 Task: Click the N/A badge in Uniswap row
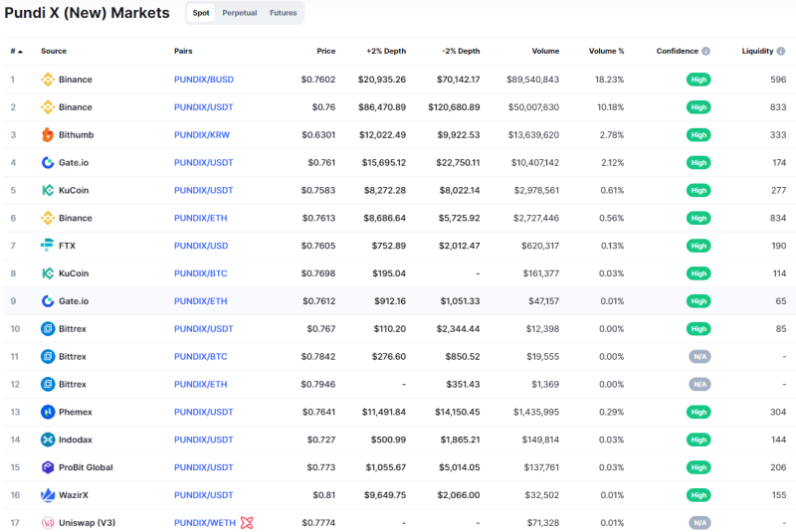700,523
